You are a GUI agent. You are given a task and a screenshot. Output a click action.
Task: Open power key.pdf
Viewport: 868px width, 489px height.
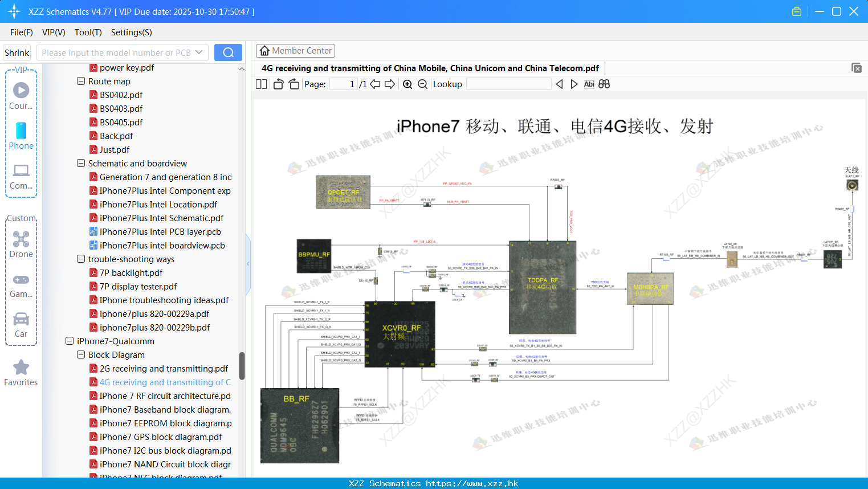click(x=127, y=68)
